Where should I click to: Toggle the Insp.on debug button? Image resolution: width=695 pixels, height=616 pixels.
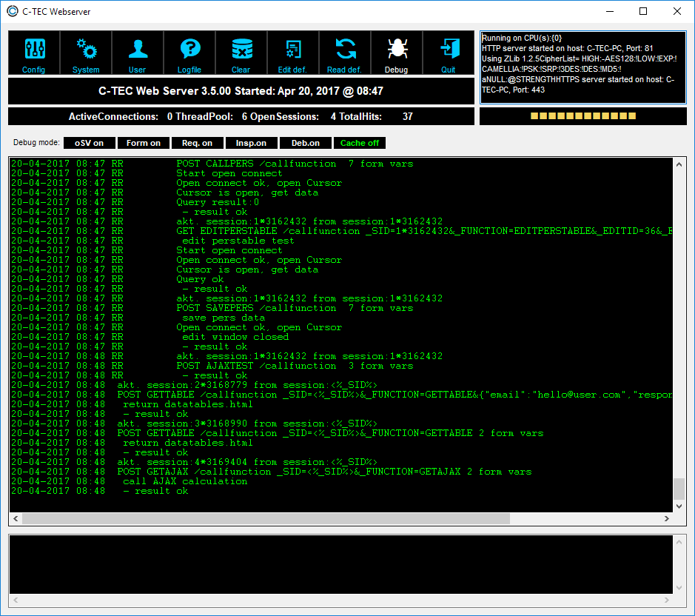point(252,143)
